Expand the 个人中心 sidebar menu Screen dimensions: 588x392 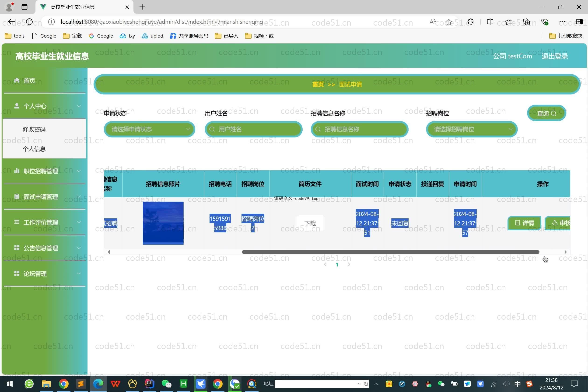click(x=45, y=106)
